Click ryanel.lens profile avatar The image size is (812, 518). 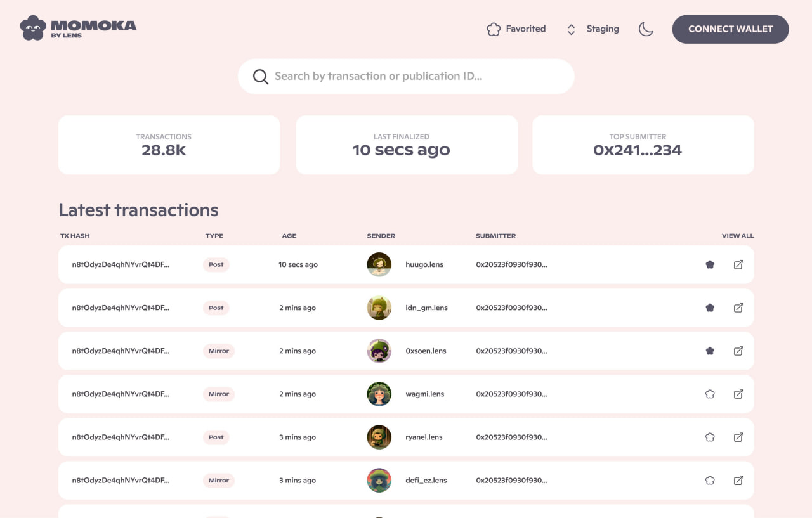(x=379, y=437)
